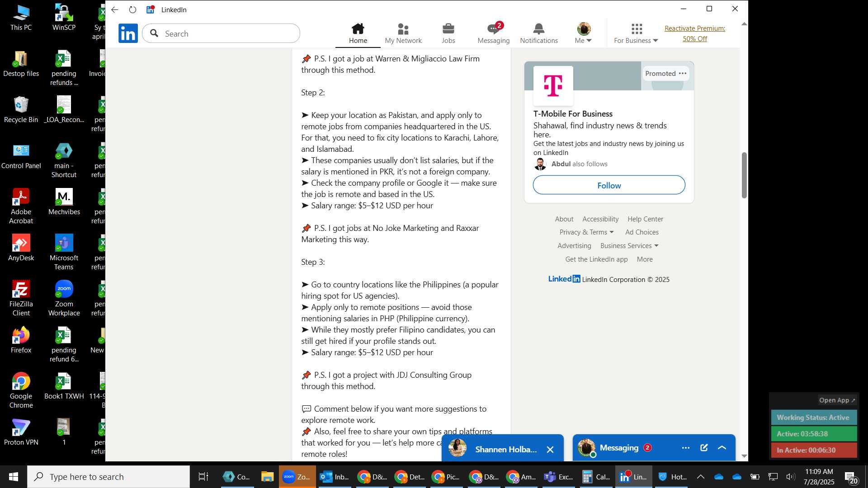The image size is (868, 488).
Task: Open the volume control in tray
Action: click(790, 477)
